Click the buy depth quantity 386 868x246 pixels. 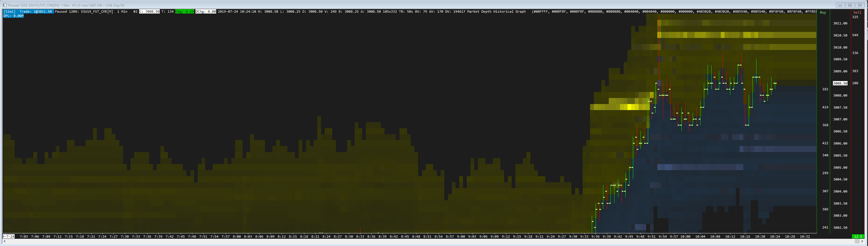[x=825, y=209]
